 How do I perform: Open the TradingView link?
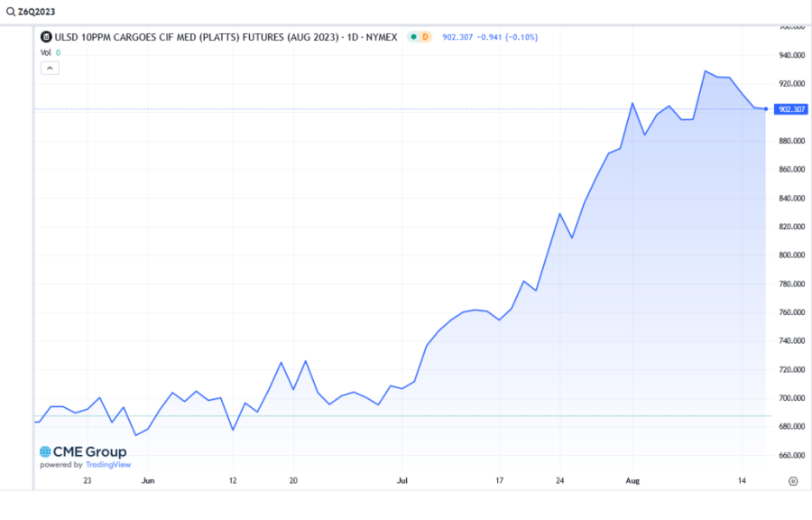(x=108, y=465)
